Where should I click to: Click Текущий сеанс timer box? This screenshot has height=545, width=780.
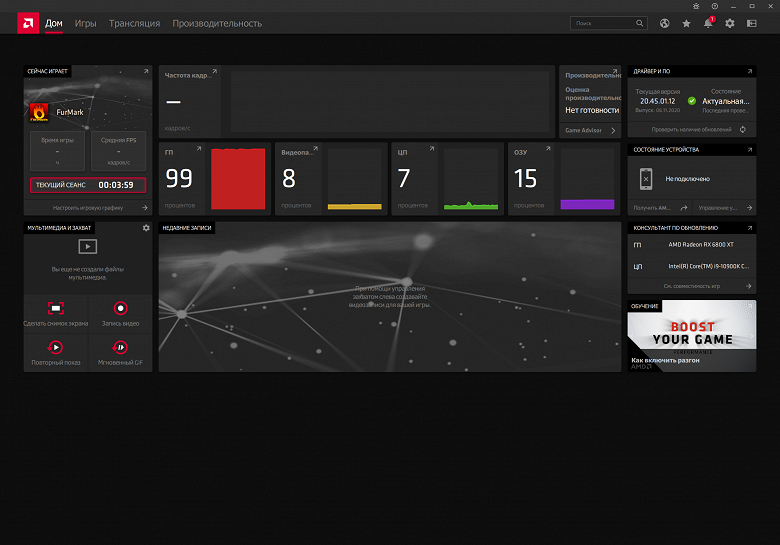[x=88, y=185]
